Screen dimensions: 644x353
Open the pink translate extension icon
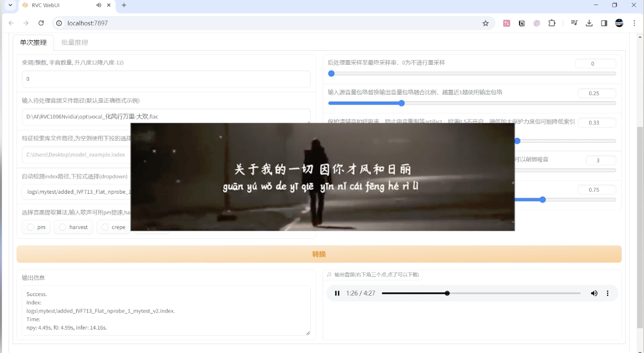507,23
